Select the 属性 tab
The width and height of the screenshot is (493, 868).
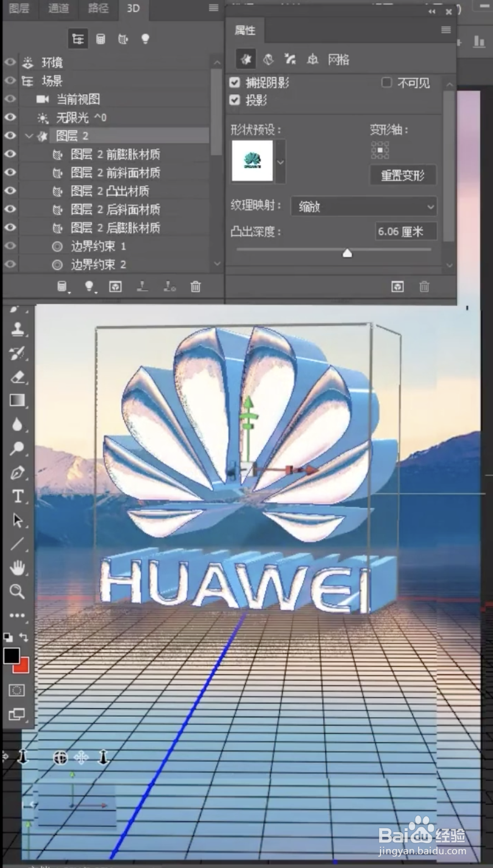click(x=245, y=30)
